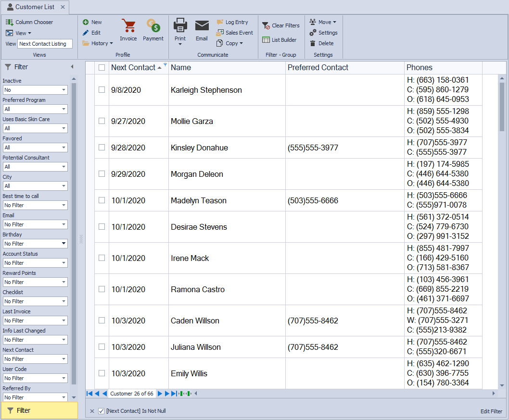
Task: Click the Print printer icon
Action: tap(180, 25)
